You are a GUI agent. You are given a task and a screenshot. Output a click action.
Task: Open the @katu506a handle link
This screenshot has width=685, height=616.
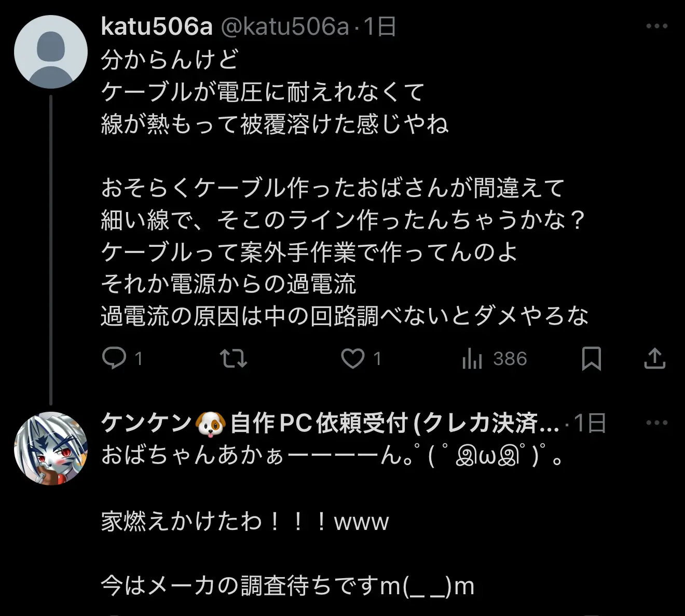[x=285, y=26]
